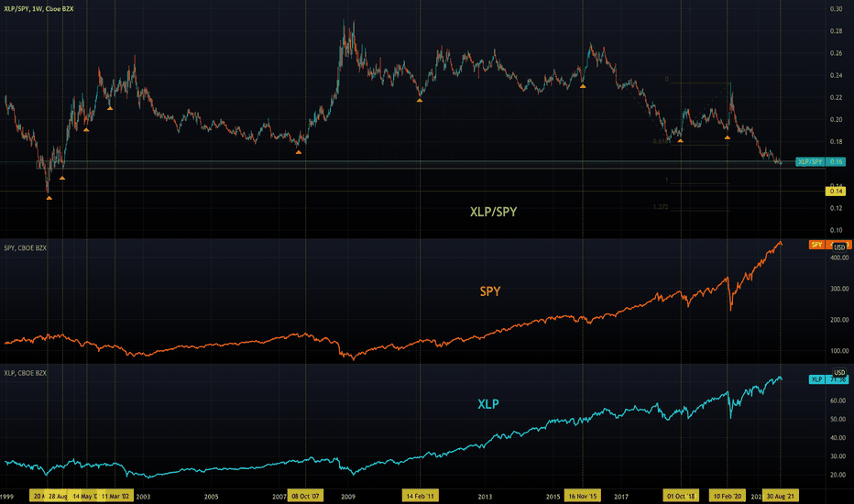The width and height of the screenshot is (854, 504).
Task: Open symbol title XLP/SPY, 1W, Cboe BZX
Action: coord(38,9)
